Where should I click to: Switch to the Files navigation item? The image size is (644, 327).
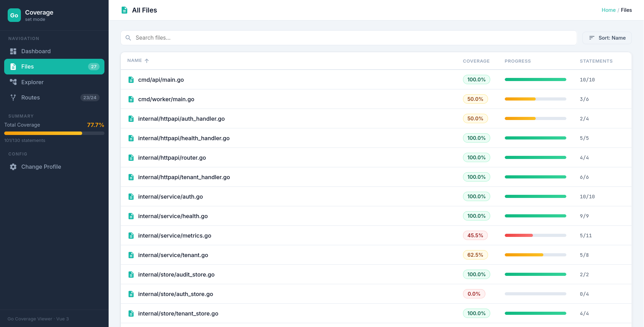click(54, 67)
